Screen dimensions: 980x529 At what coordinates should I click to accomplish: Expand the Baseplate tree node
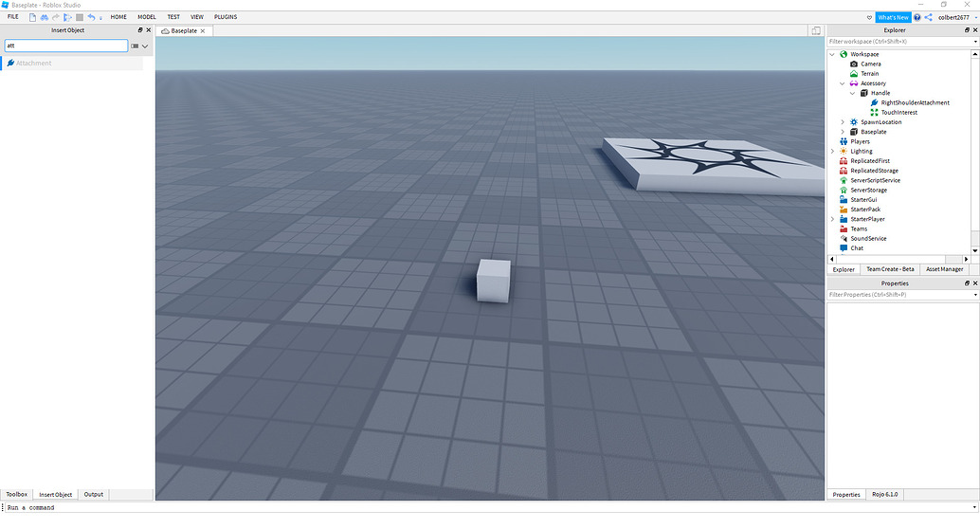pyautogui.click(x=842, y=132)
